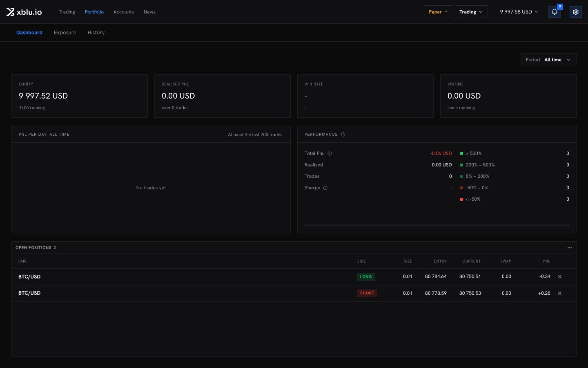Click the CURRENT column header
Screen dimensions: 588x368
point(472,261)
